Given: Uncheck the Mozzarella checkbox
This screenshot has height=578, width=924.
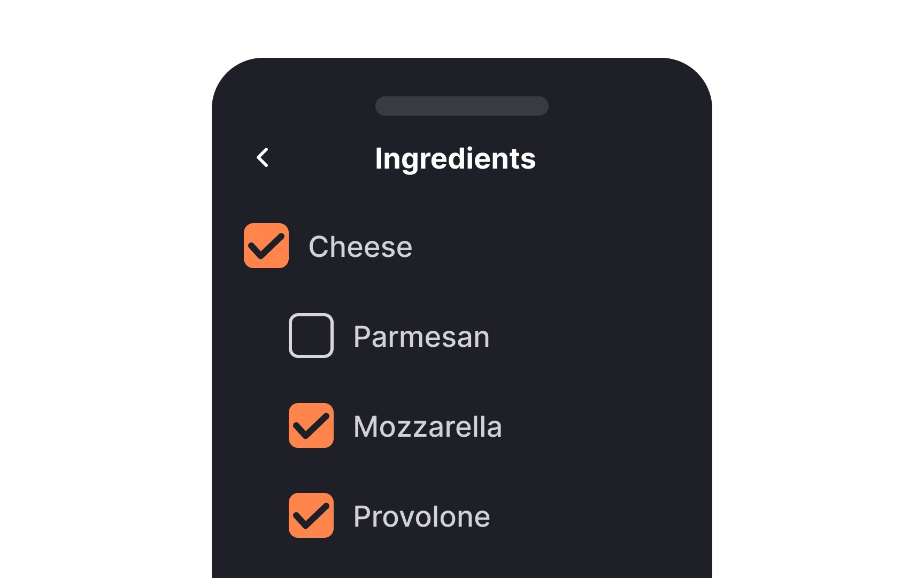Looking at the screenshot, I should [x=311, y=425].
